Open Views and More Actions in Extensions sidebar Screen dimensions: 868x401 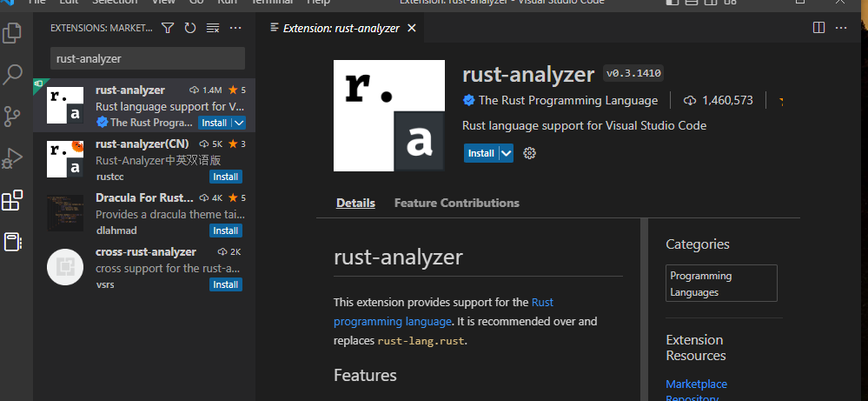tap(235, 28)
